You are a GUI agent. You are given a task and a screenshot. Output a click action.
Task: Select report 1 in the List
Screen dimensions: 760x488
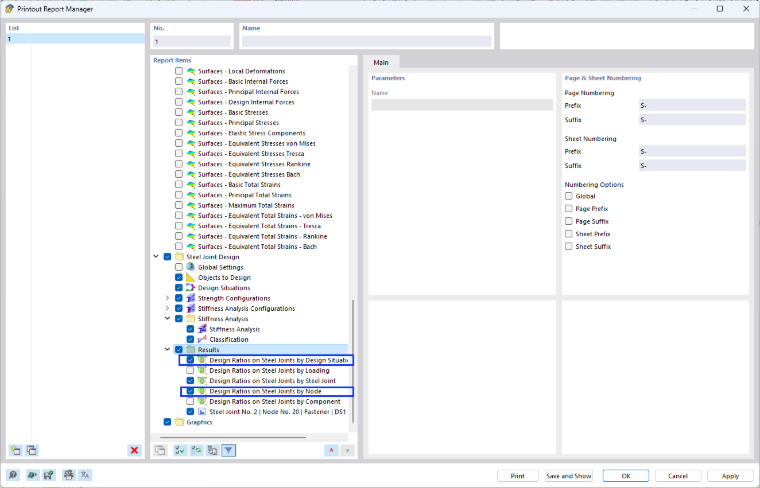click(x=75, y=39)
